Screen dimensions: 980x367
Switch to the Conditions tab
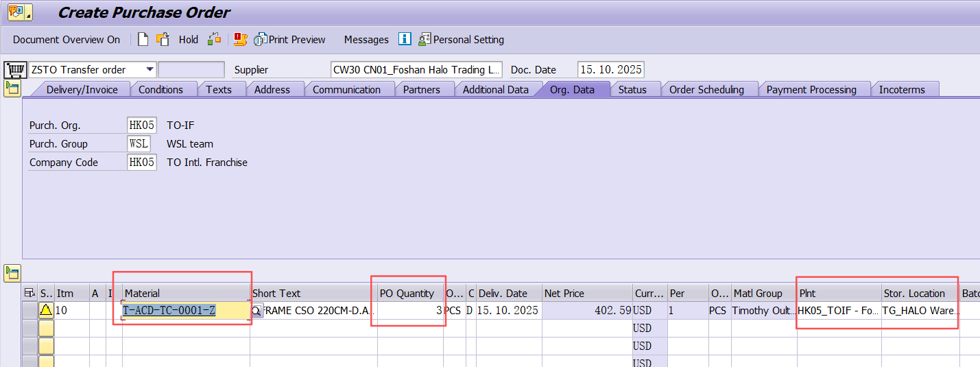(160, 90)
